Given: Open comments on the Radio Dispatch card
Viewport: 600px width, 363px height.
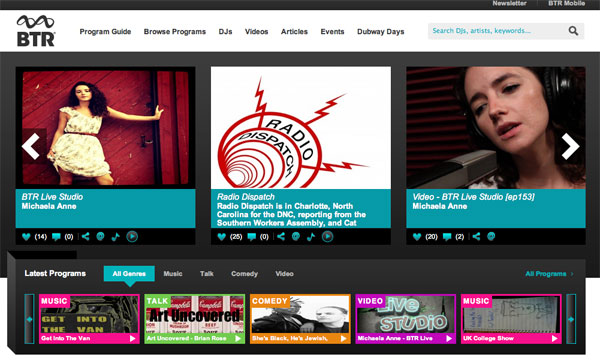Looking at the screenshot, I should pos(251,237).
